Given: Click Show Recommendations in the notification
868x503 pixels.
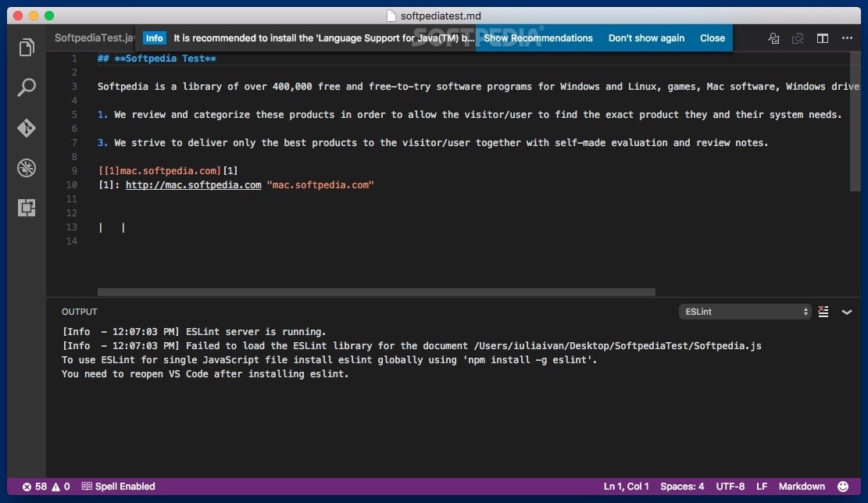Looking at the screenshot, I should coord(538,38).
